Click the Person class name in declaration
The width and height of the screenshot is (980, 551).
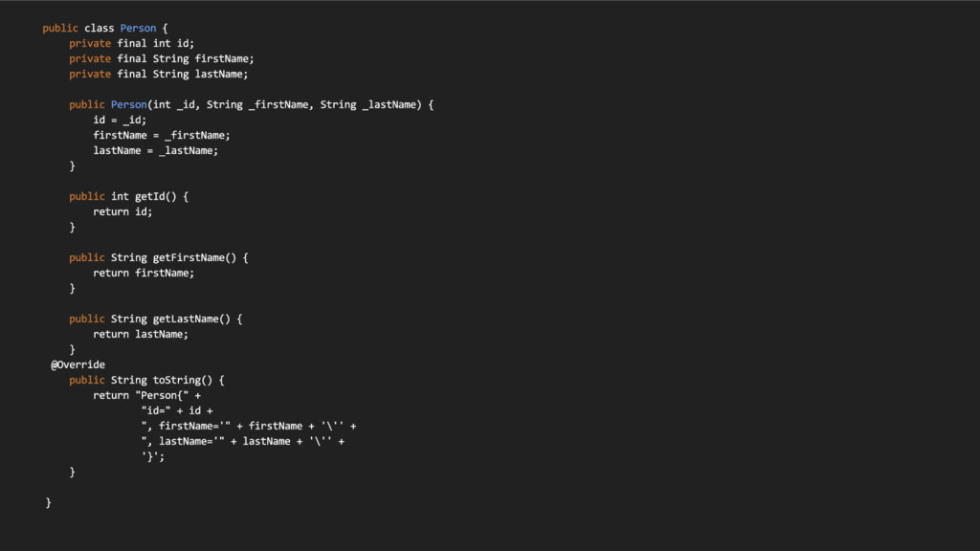pos(138,28)
